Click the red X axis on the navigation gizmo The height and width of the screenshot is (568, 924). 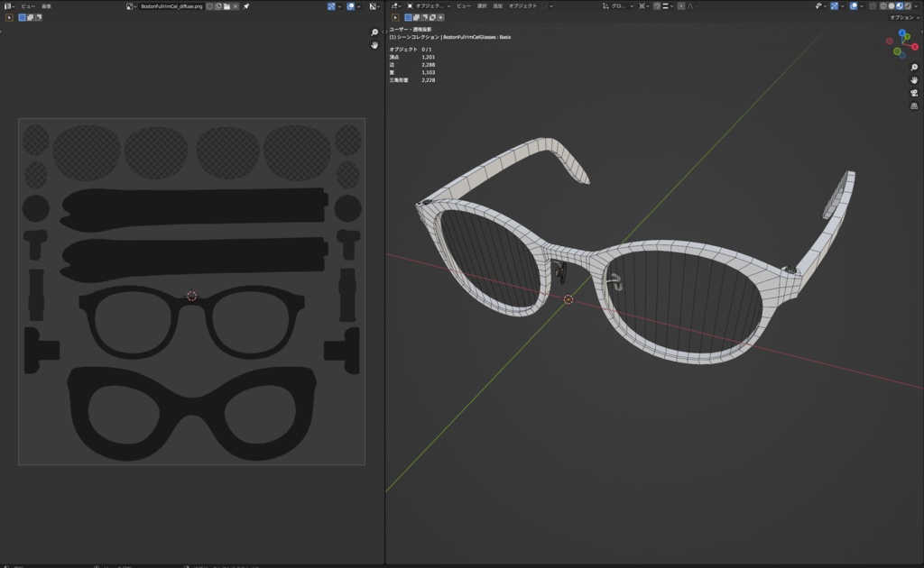point(915,45)
